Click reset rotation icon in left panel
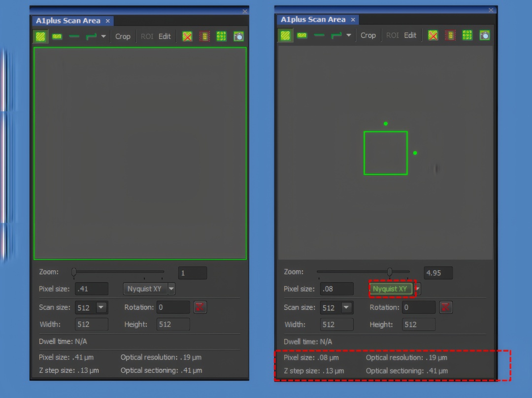The height and width of the screenshot is (398, 532). tap(200, 307)
